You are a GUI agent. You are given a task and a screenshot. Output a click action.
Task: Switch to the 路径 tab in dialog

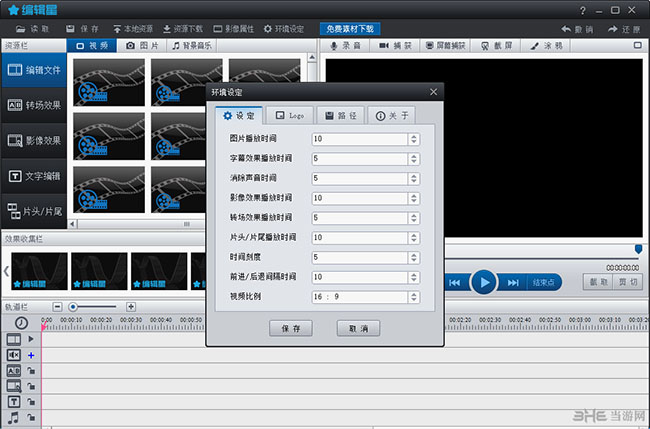coord(340,115)
